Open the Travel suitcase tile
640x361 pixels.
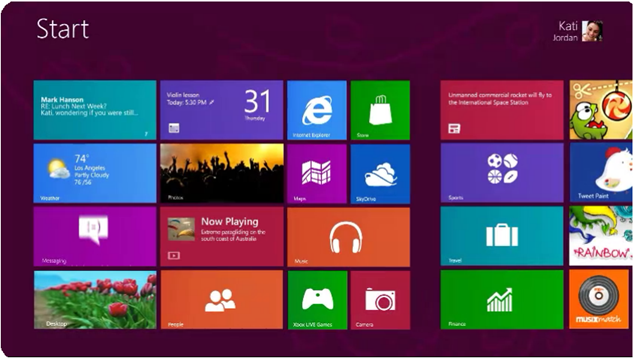click(x=502, y=236)
